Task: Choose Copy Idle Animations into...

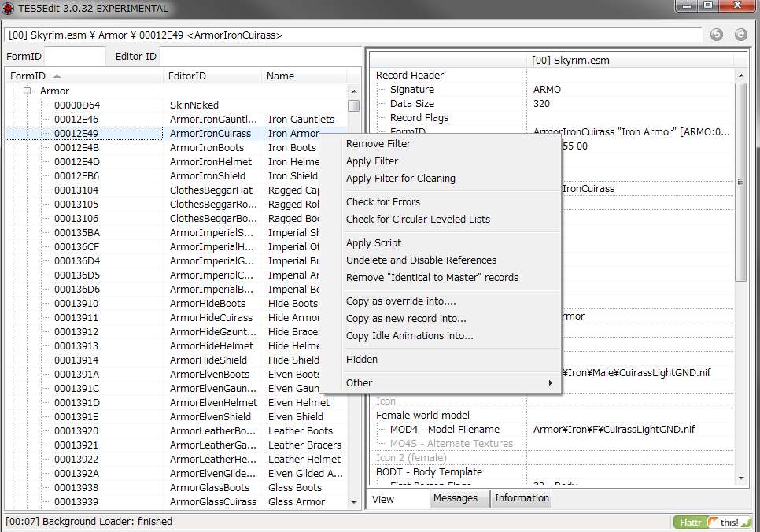Action: coord(410,336)
